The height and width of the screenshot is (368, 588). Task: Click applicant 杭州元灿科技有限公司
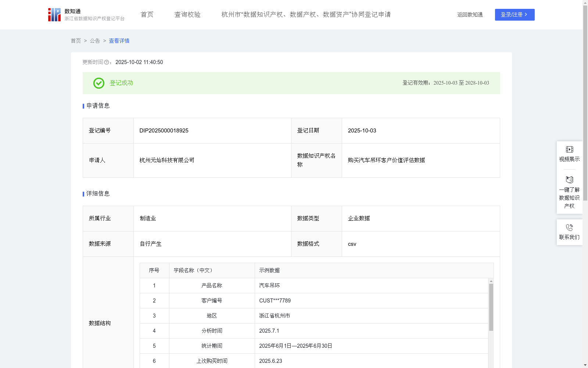pyautogui.click(x=167, y=160)
